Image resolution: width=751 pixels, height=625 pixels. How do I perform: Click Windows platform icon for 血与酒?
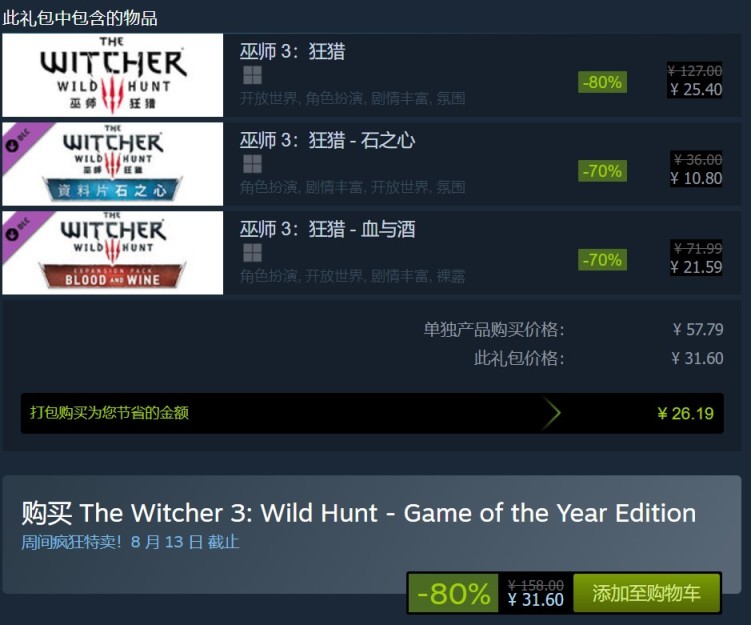click(252, 252)
